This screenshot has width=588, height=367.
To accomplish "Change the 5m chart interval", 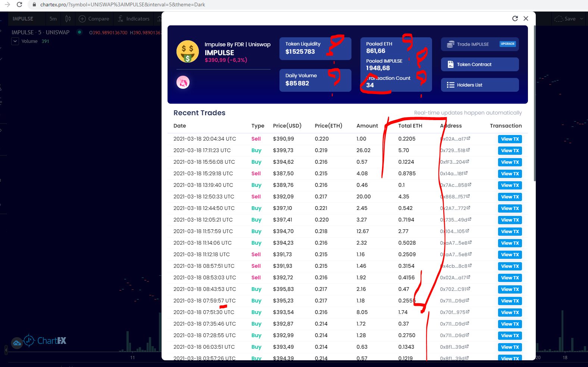I will pyautogui.click(x=53, y=19).
